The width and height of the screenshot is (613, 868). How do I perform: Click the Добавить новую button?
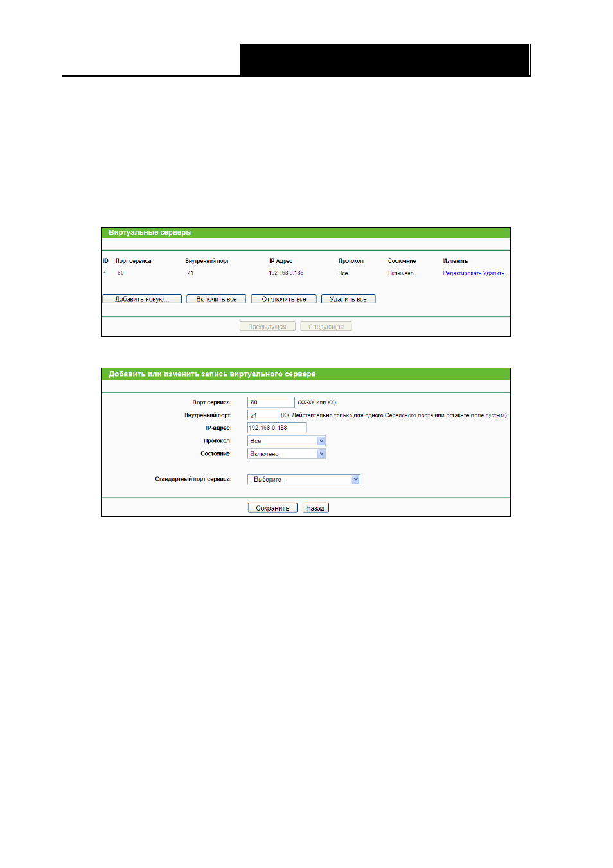point(142,299)
